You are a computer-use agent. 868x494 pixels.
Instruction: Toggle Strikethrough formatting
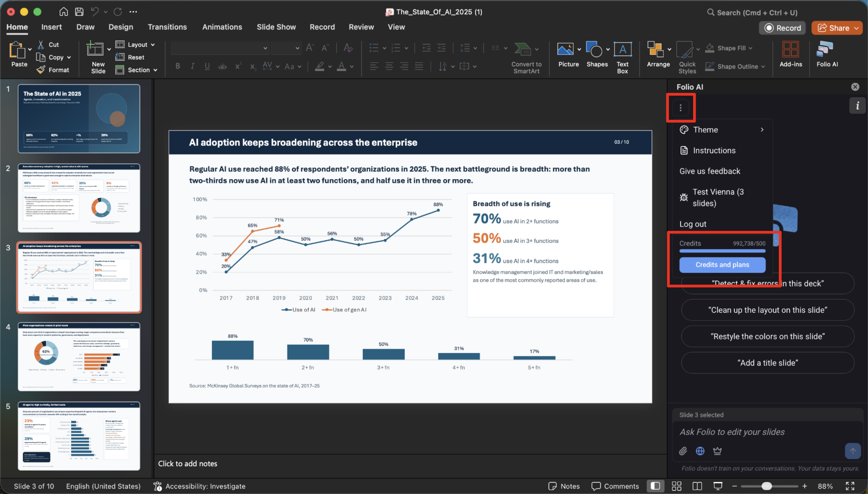coord(222,66)
